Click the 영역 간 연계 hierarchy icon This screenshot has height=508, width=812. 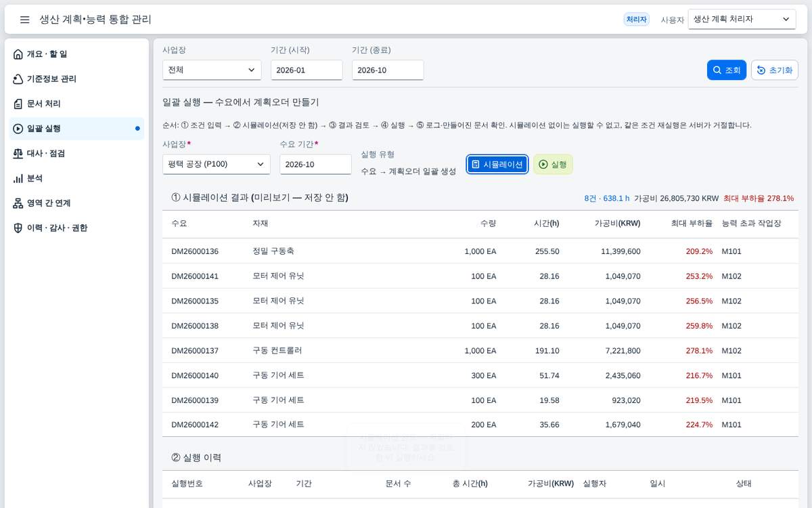[18, 203]
